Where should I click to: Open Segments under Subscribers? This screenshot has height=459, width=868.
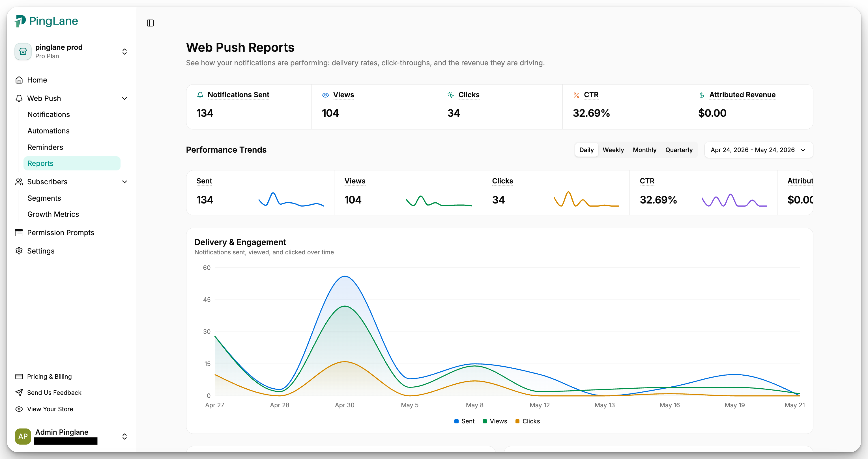(72, 198)
